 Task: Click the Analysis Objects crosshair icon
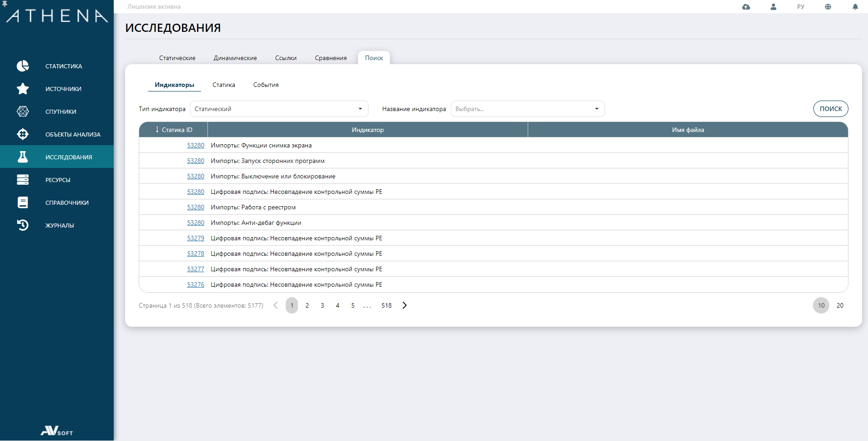pos(23,134)
